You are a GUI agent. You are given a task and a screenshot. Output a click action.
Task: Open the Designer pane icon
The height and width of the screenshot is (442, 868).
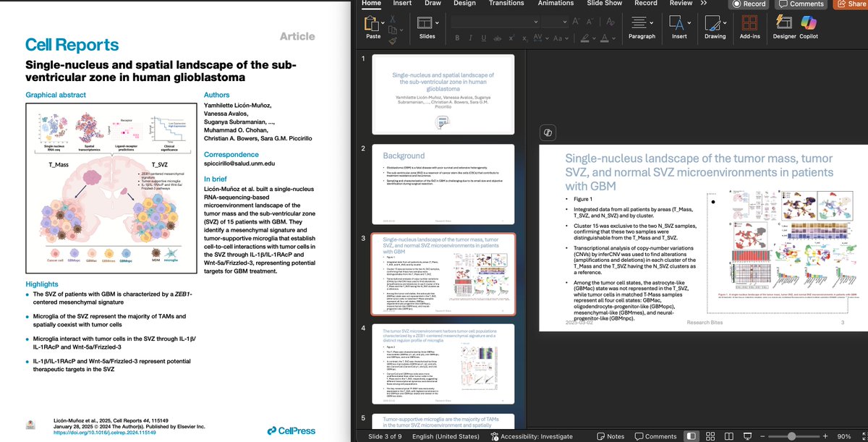[784, 22]
